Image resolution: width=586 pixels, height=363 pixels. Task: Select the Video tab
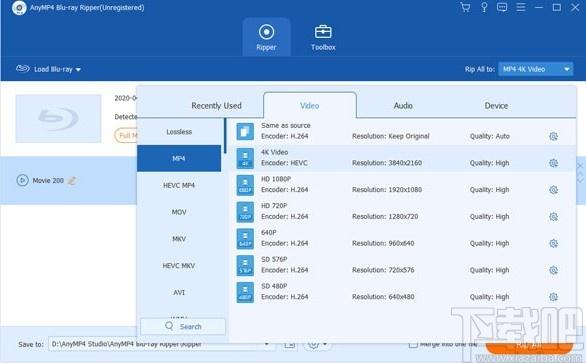pos(310,106)
